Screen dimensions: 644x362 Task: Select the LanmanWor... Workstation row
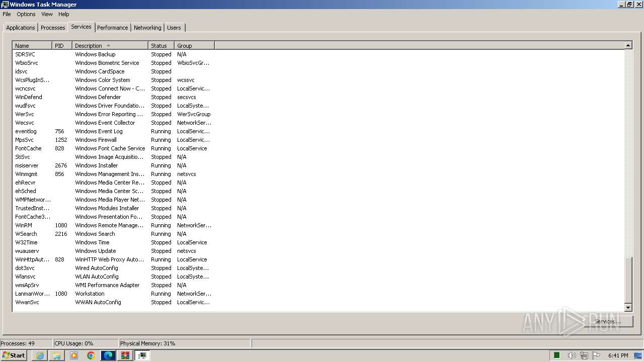point(114,294)
